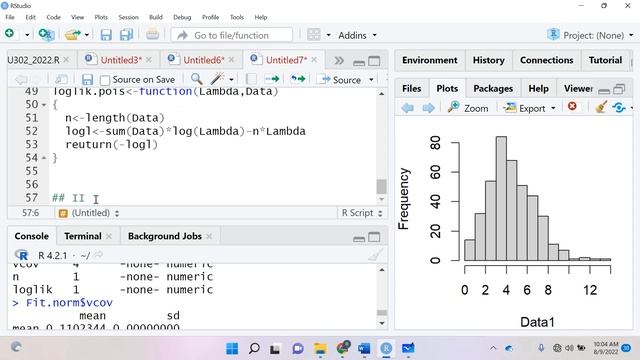This screenshot has width=640, height=360.
Task: Clear all plots with broom icon
Action: 600,107
